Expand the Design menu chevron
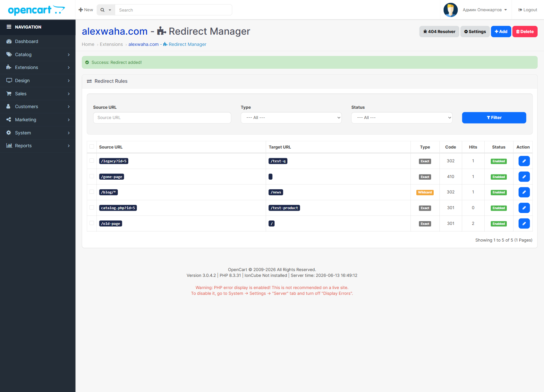 (x=69, y=81)
